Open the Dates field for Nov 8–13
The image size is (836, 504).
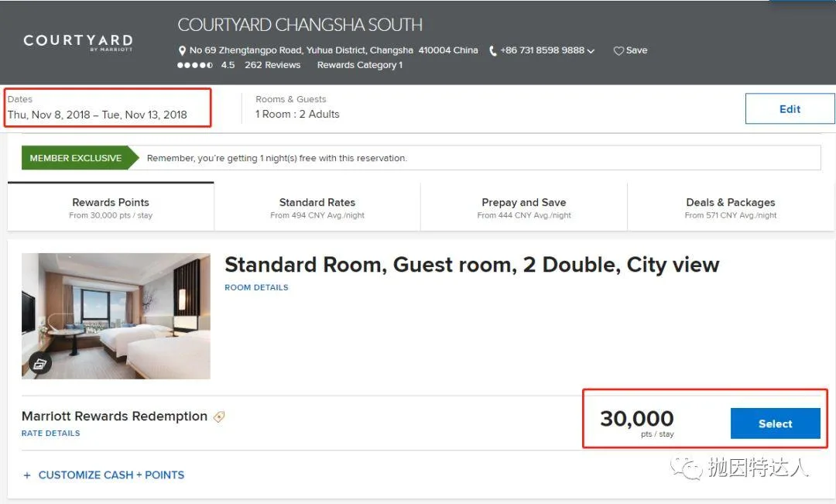(98, 108)
